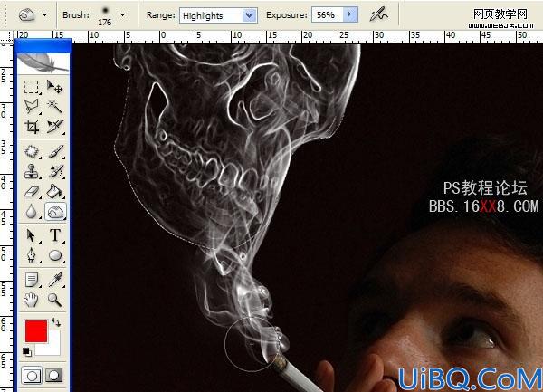Viewport: 543px width, 392px height.
Task: Open the tool preset picker arrow
Action: click(44, 14)
